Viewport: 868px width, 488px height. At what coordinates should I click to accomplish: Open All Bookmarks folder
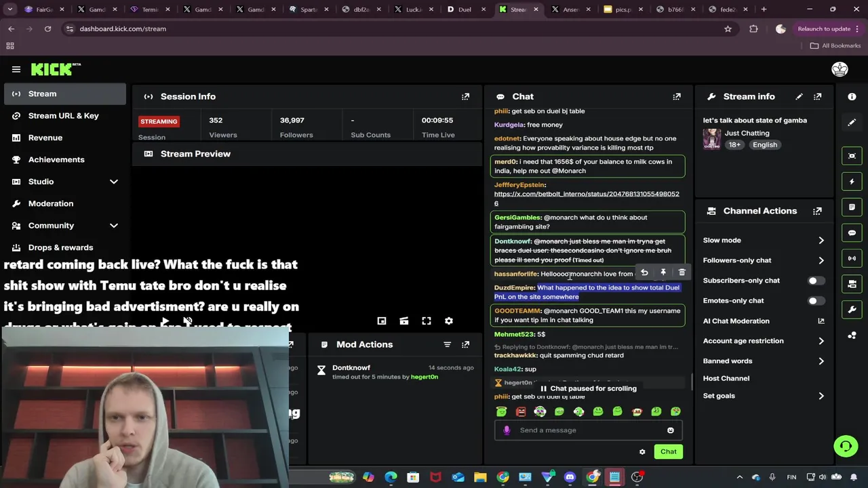point(835,45)
